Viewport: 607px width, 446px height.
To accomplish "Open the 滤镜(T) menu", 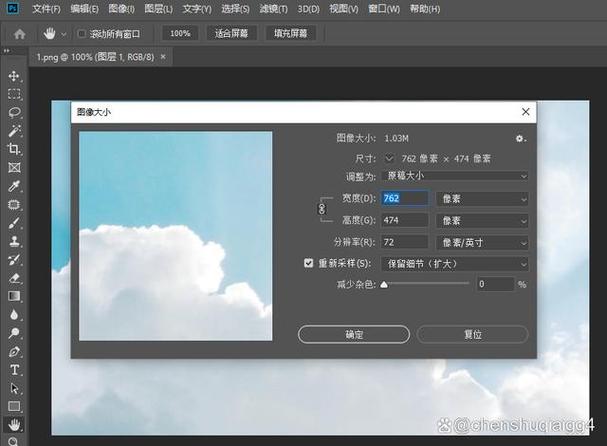I will (274, 9).
